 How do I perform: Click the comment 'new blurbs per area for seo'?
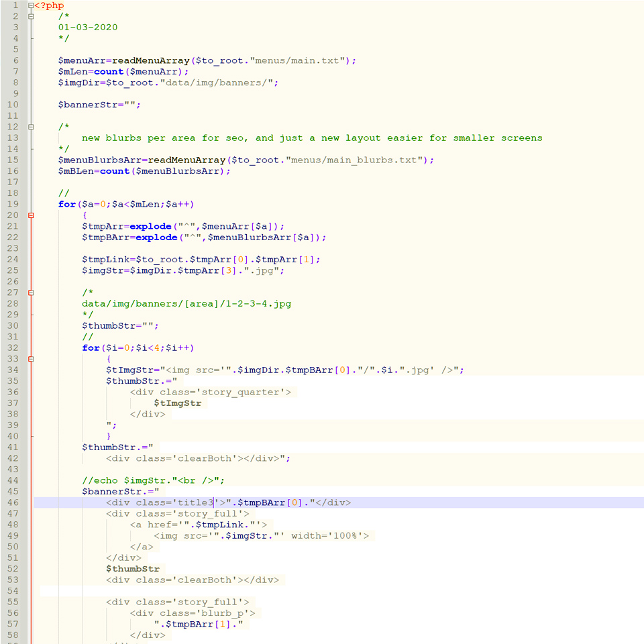pyautogui.click(x=162, y=138)
